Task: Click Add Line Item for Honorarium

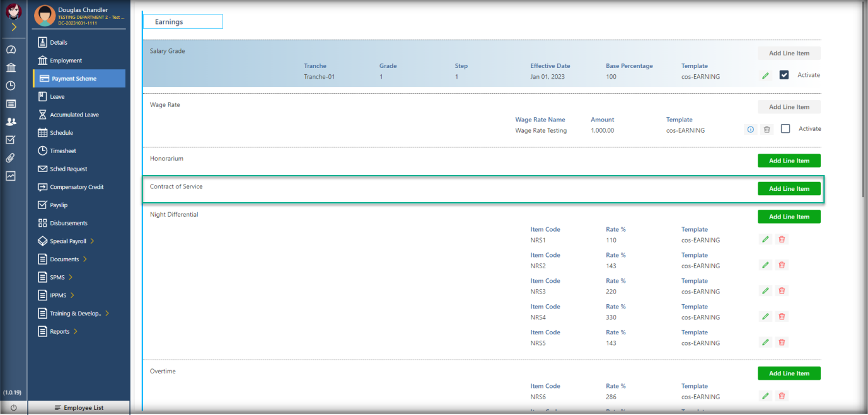Action: 789,161
